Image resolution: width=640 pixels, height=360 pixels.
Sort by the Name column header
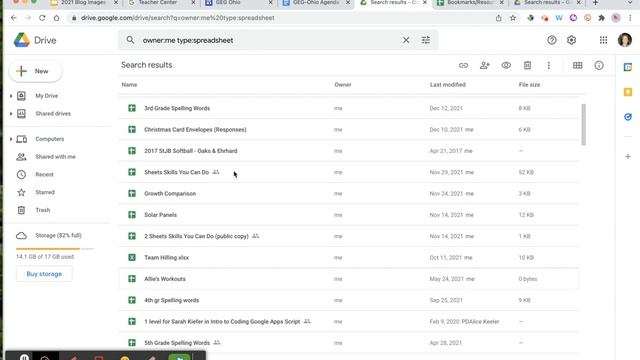[129, 84]
